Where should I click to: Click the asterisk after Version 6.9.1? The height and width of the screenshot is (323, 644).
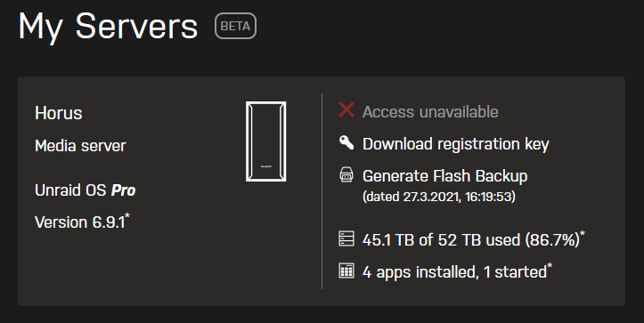click(x=127, y=215)
